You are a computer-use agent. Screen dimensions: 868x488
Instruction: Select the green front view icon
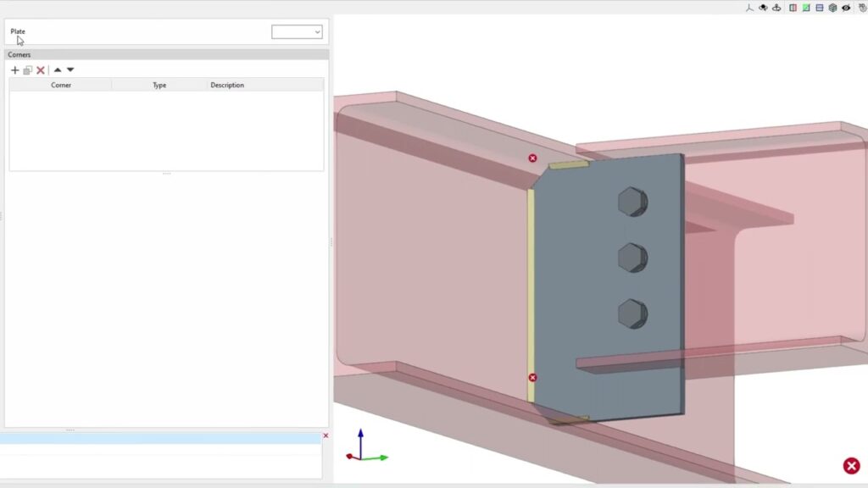coord(806,8)
